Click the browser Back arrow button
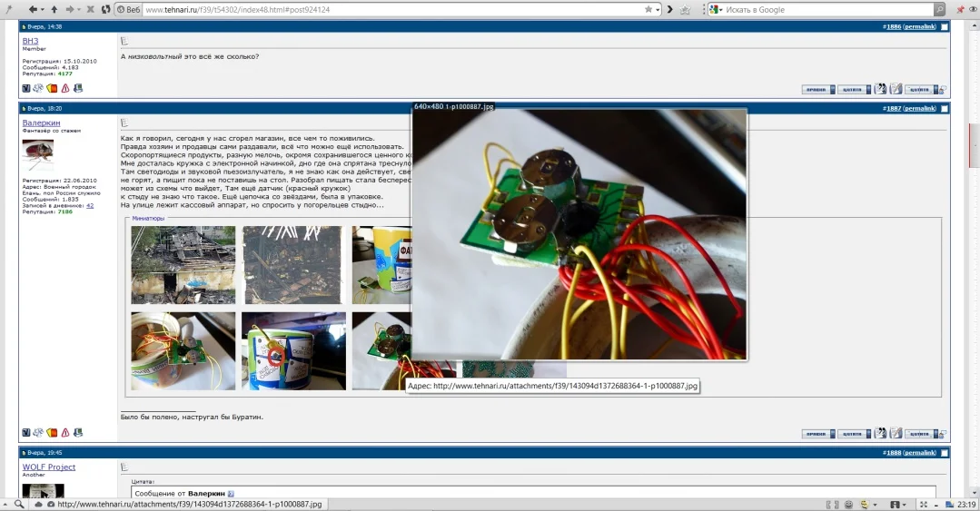Screen dimensions: 980x511 (x=33, y=9)
